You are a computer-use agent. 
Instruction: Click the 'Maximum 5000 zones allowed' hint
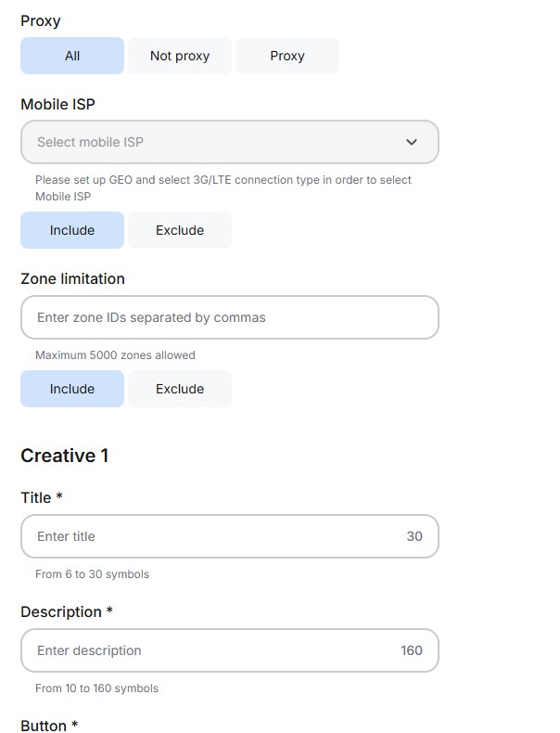coord(115,355)
